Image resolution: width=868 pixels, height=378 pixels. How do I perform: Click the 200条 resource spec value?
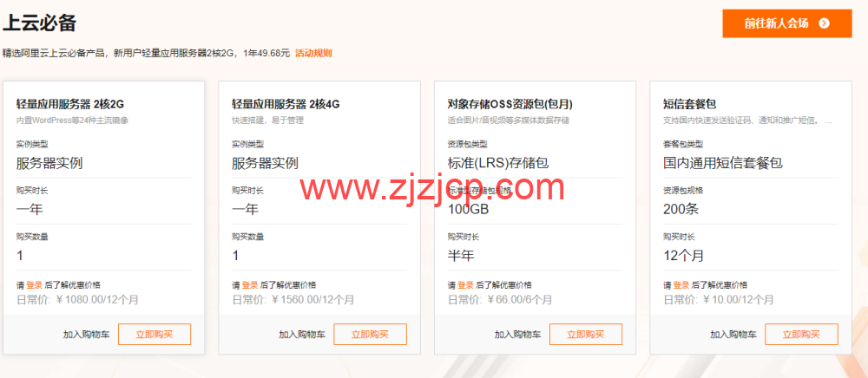point(681,210)
